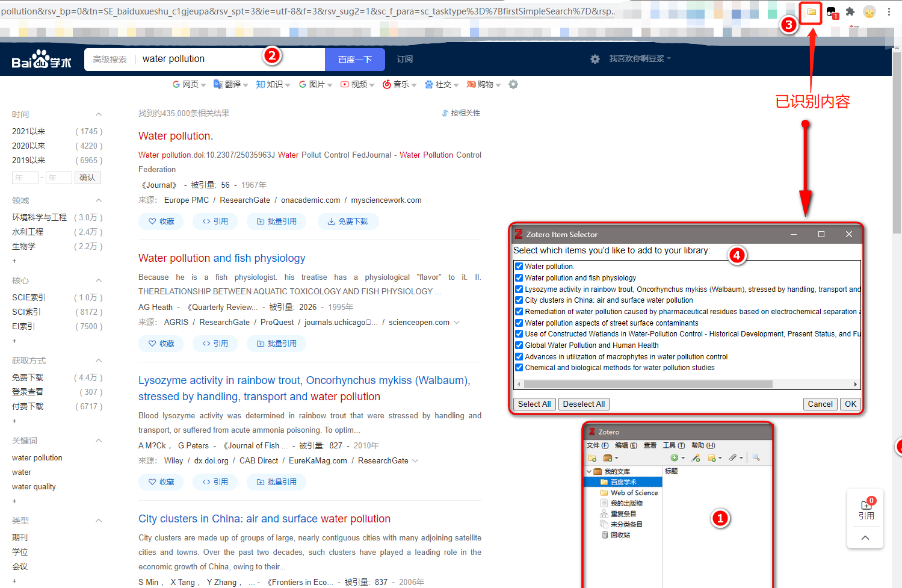Click 引用 under Water pollution. result
This screenshot has width=902, height=588.
pos(215,221)
